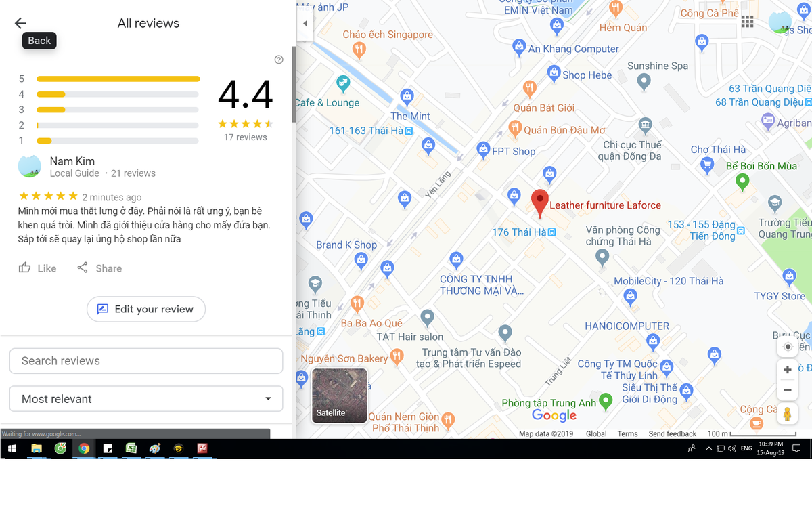Click the Edit your review button

pos(146,309)
